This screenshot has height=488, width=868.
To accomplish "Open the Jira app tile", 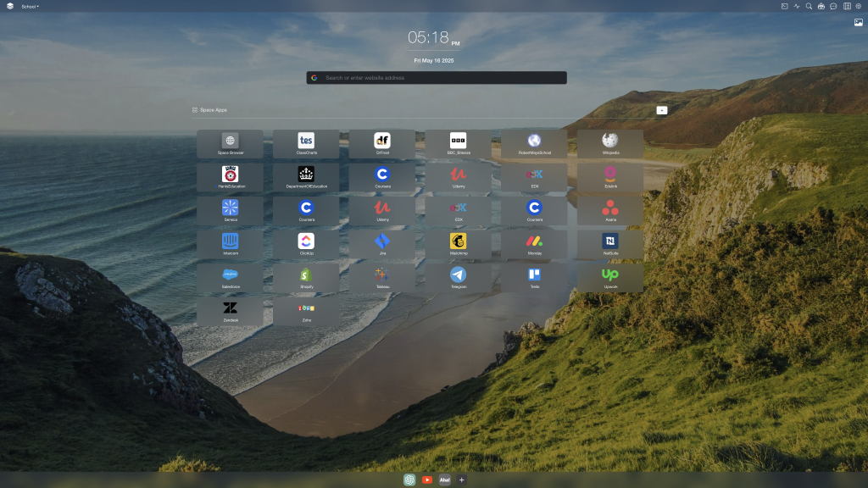I will pos(382,245).
